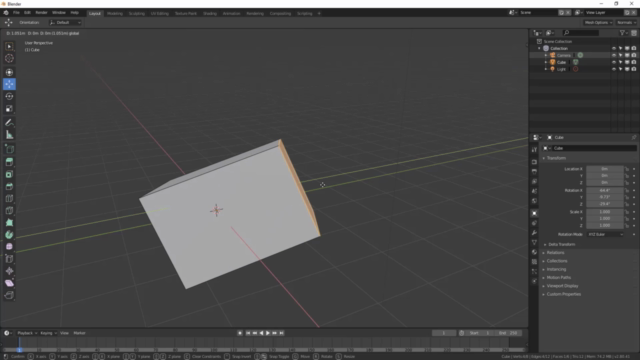Open the Render menu
This screenshot has width=640, height=360.
point(41,13)
